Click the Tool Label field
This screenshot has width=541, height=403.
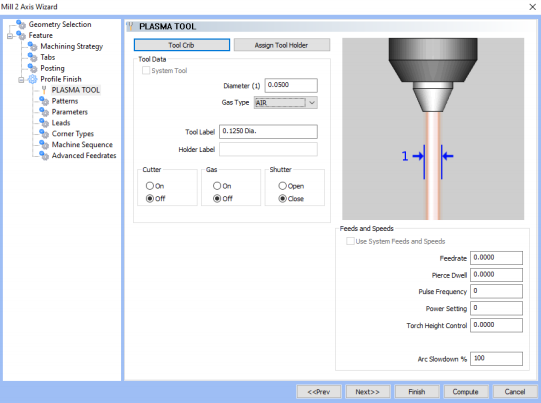click(x=268, y=131)
